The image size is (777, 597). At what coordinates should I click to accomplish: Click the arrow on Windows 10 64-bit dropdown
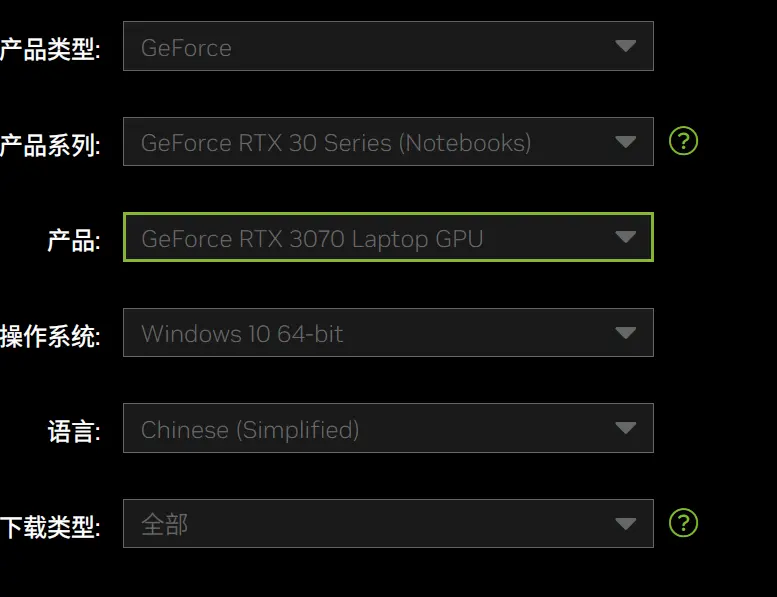click(x=625, y=332)
